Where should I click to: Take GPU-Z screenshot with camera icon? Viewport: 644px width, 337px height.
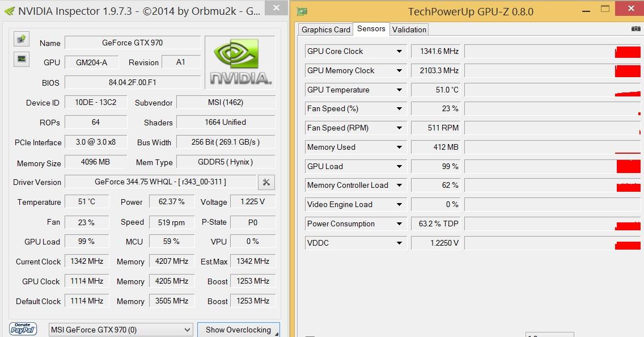point(635,29)
